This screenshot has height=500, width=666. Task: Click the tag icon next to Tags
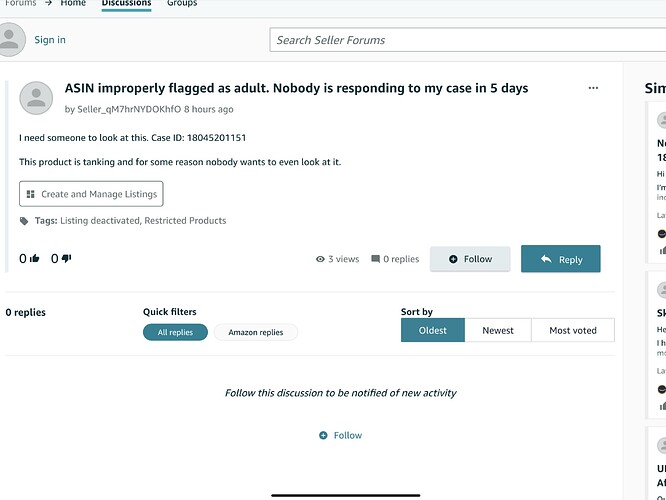pos(24,221)
